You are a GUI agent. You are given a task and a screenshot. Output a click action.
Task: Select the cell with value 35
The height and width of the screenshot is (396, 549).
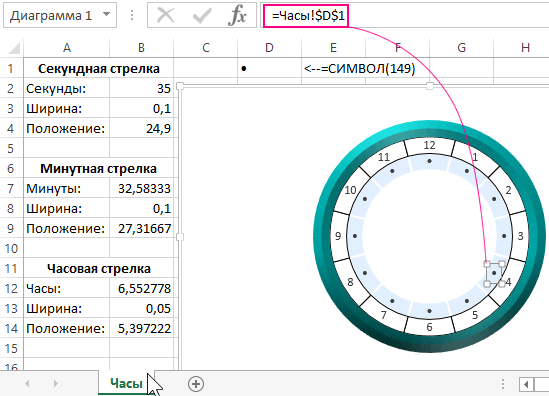pyautogui.click(x=141, y=89)
